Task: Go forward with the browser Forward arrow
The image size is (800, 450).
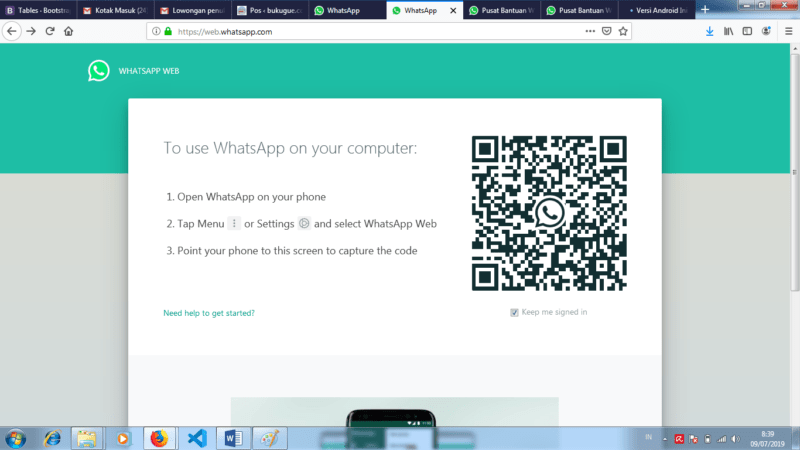Action: (31, 31)
